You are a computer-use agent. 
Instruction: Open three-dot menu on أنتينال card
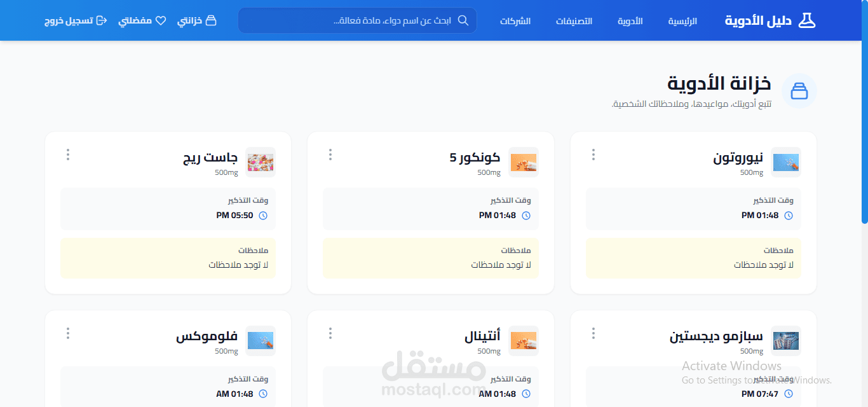330,333
